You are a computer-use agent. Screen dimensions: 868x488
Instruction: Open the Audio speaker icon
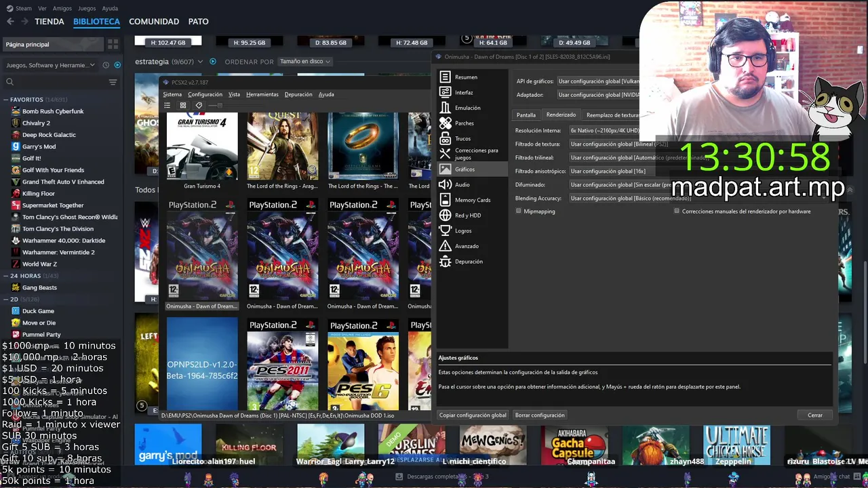[x=445, y=184]
